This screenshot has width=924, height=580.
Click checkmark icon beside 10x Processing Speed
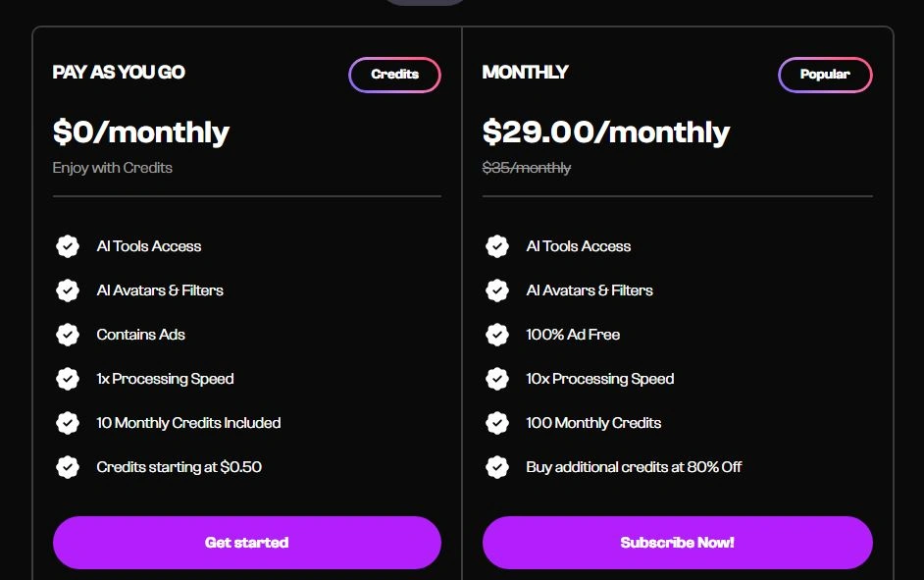[x=497, y=379]
